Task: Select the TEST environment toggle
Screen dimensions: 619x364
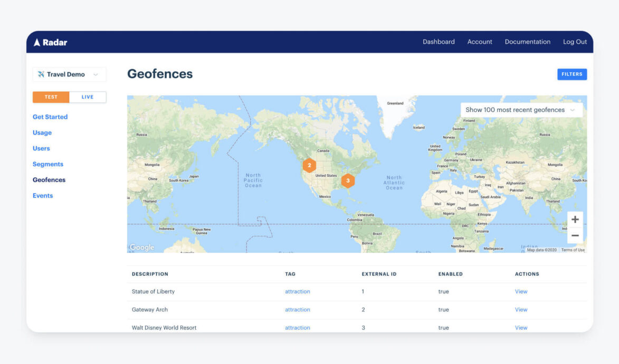Action: point(51,97)
